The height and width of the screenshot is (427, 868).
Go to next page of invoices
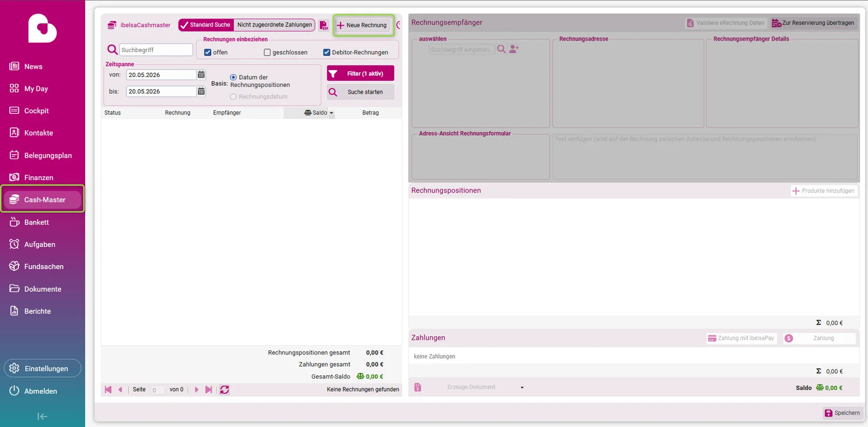point(196,390)
